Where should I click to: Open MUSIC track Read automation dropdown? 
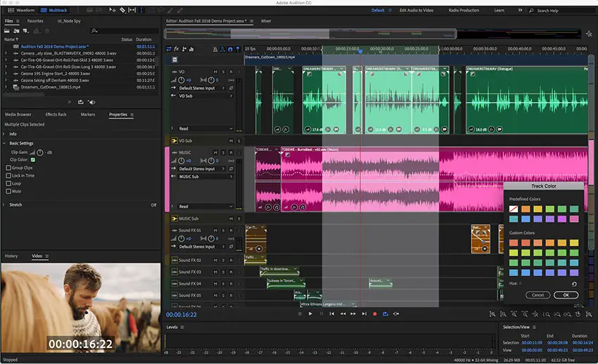click(206, 207)
